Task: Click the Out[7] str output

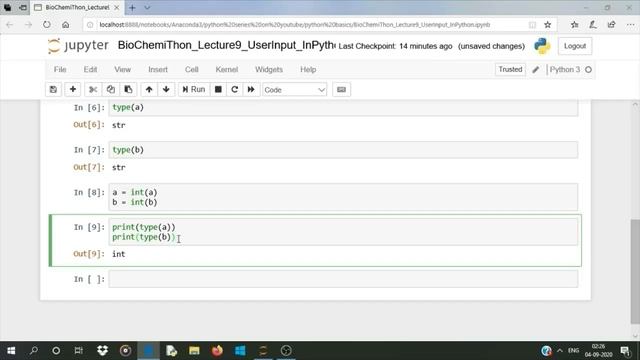Action: (x=119, y=167)
